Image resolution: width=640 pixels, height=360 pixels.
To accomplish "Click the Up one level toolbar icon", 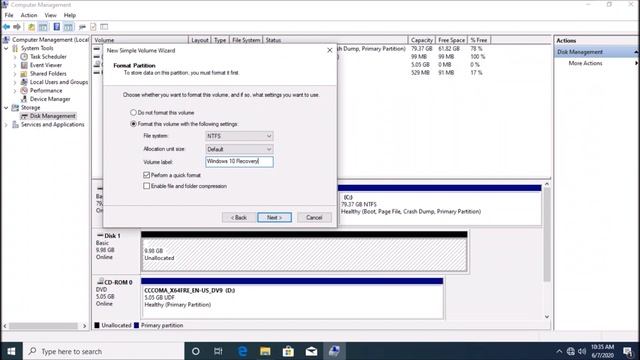I will click(31, 27).
